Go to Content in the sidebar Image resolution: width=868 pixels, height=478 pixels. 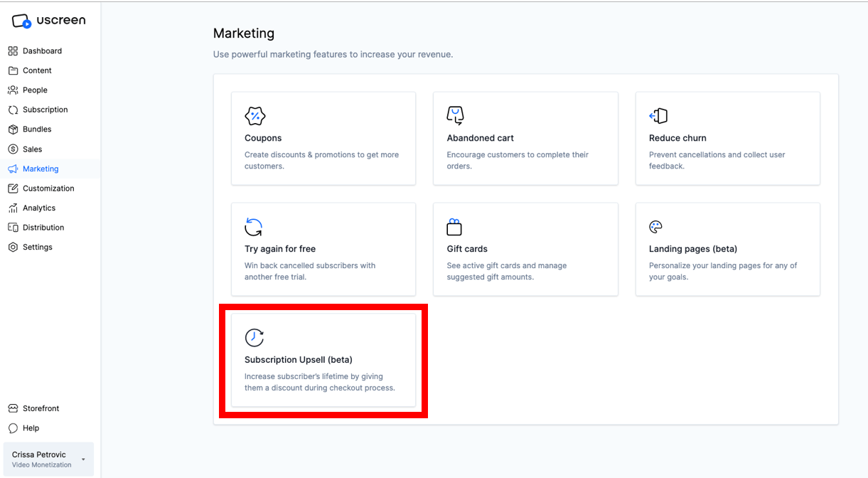click(37, 70)
